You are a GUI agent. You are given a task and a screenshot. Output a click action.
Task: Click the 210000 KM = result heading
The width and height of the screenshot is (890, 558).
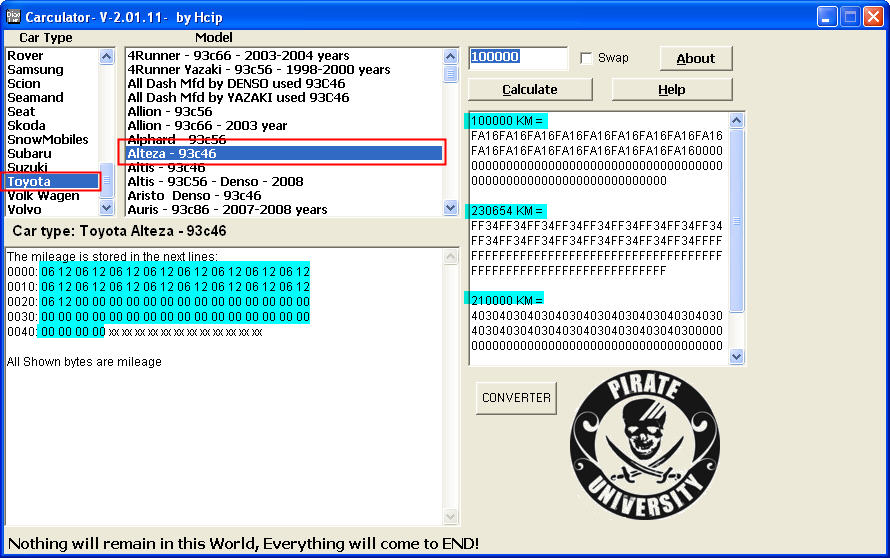(x=505, y=300)
